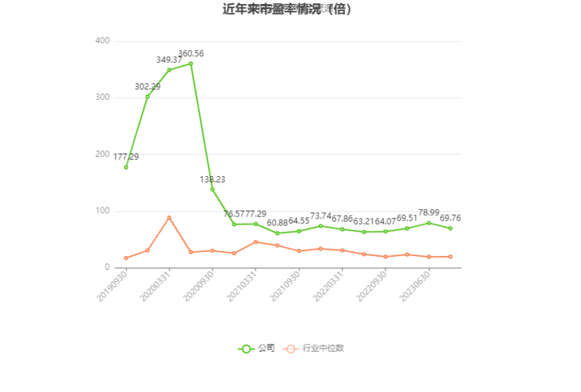Viewport: 581px width, 392px height.
Task: Click the chart title 近年来市盈率情况
Action: click(x=272, y=9)
